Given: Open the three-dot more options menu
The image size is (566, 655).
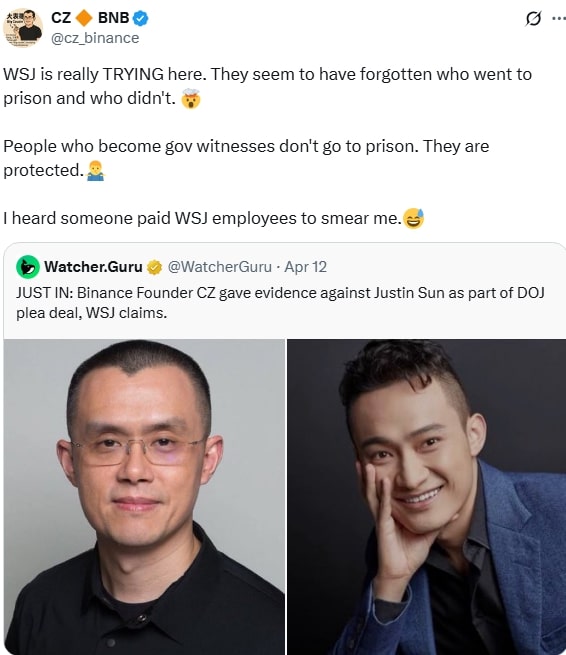Looking at the screenshot, I should 558,18.
